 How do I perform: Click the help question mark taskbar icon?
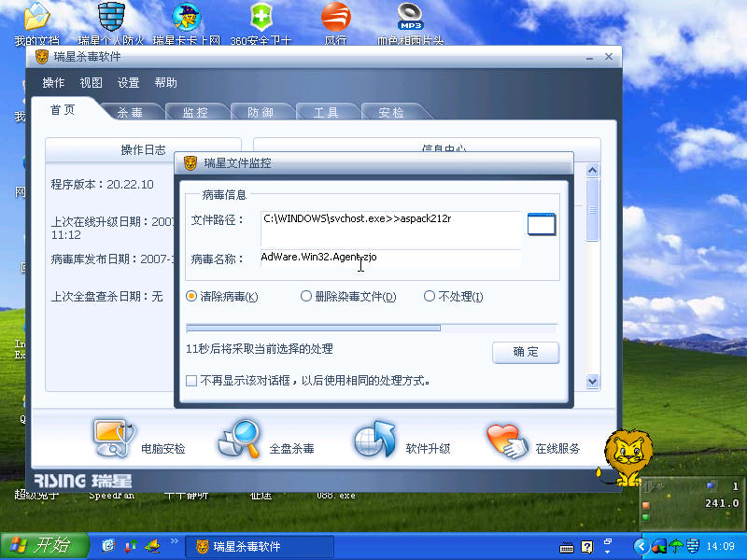(587, 547)
